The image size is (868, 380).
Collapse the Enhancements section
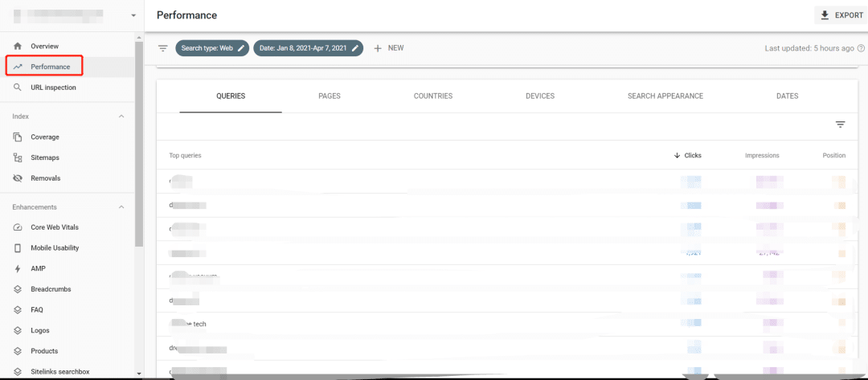[121, 207]
